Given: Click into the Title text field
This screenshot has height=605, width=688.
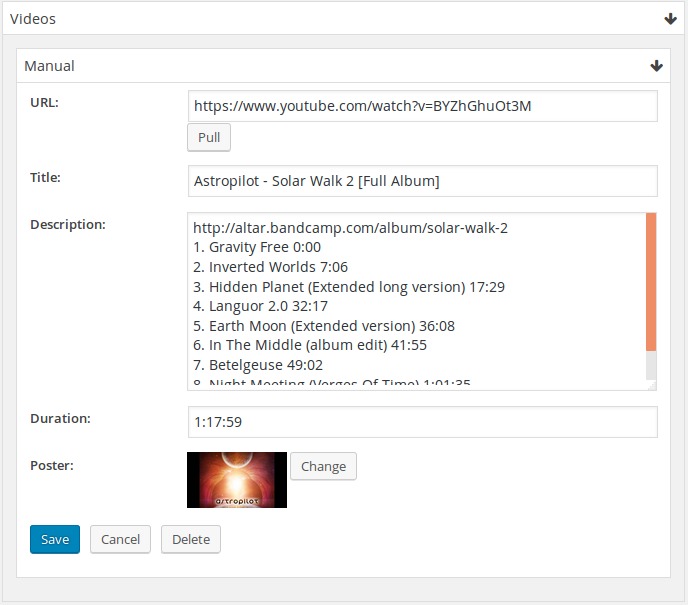Looking at the screenshot, I should tap(422, 181).
